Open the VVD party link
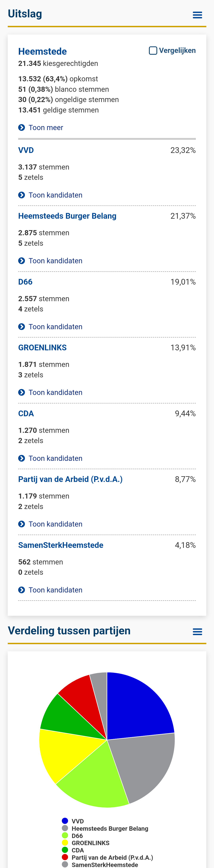 pyautogui.click(x=26, y=150)
